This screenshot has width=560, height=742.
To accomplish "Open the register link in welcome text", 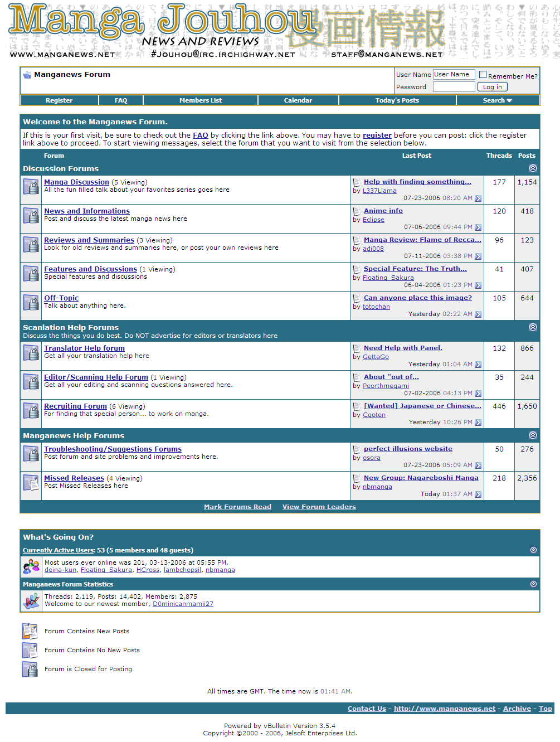I will click(377, 135).
